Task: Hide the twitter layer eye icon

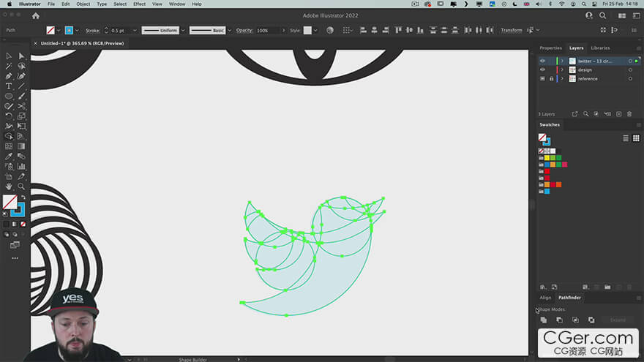Action: coord(542,61)
